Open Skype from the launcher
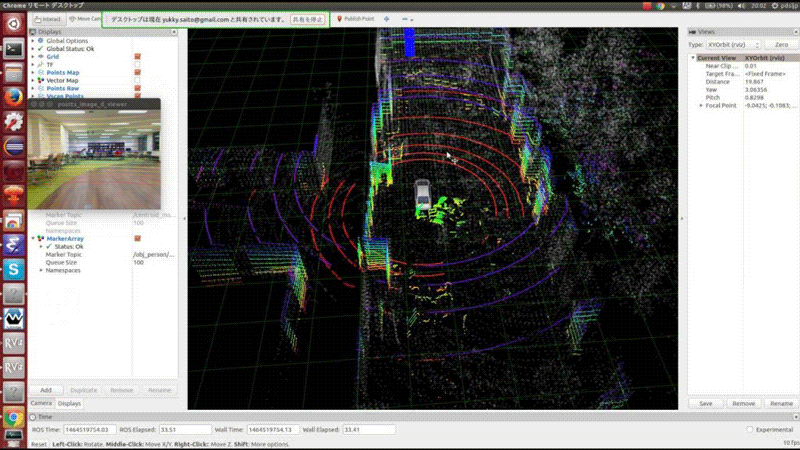Viewport: 800px width, 450px height. click(14, 269)
